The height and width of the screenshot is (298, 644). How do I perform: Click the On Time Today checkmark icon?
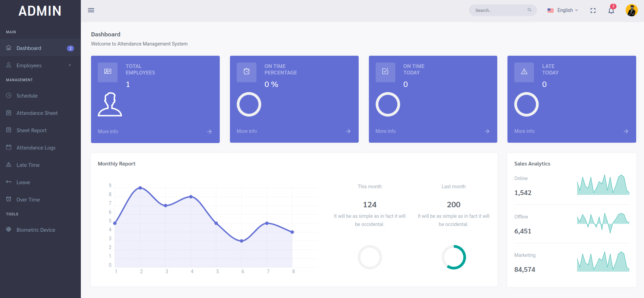click(x=385, y=72)
